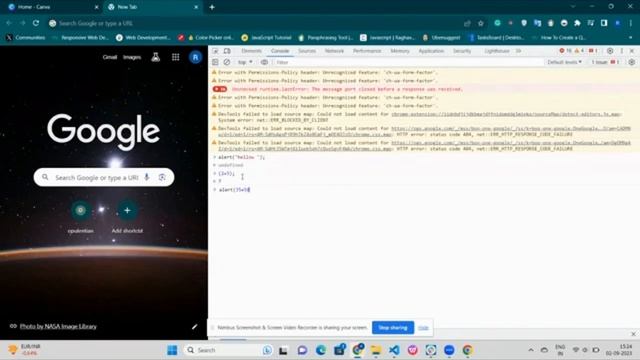Focus the console Filter input
Viewport: 640px width, 360px height.
[x=408, y=62]
